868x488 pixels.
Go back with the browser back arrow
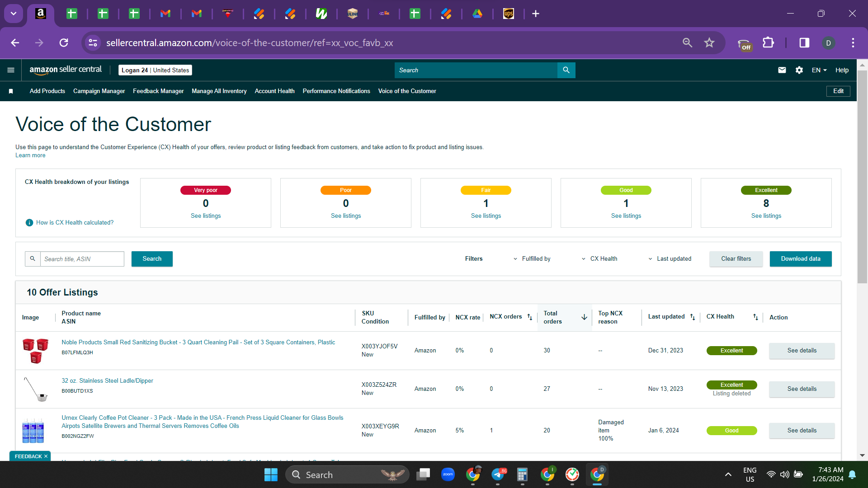pos(15,43)
